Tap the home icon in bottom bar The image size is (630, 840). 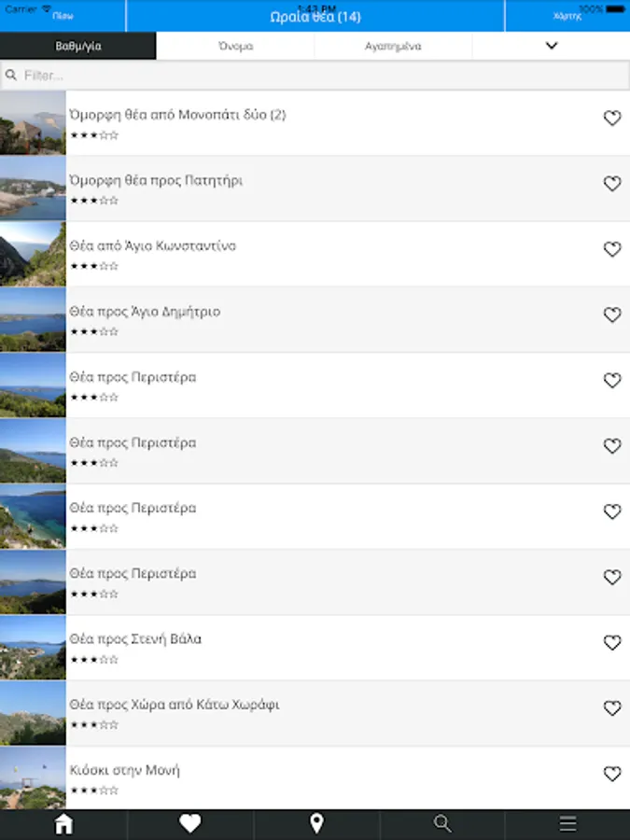(63, 823)
